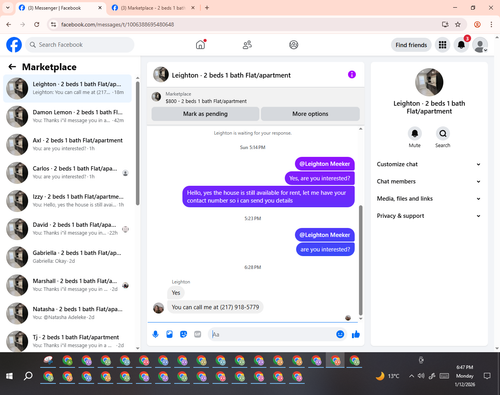Click the taskbar volume icon
The image size is (500, 395).
pos(421,376)
